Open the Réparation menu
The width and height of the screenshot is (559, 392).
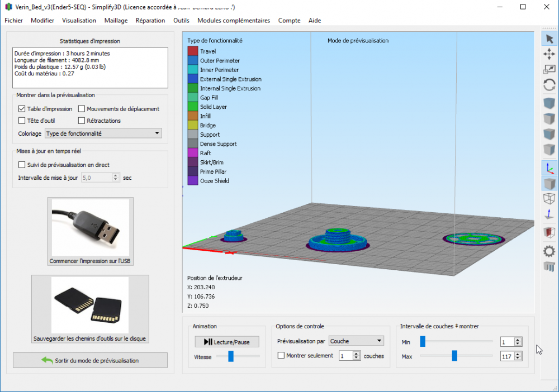click(x=150, y=20)
